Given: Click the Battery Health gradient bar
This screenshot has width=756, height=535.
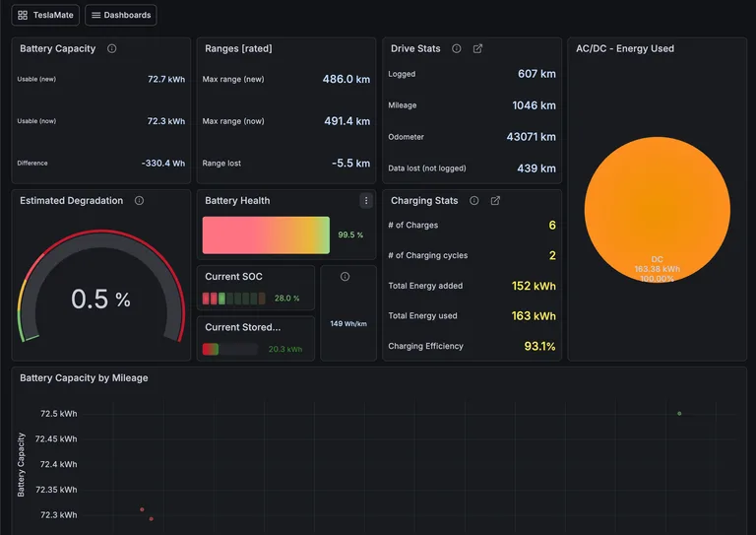Looking at the screenshot, I should (266, 234).
